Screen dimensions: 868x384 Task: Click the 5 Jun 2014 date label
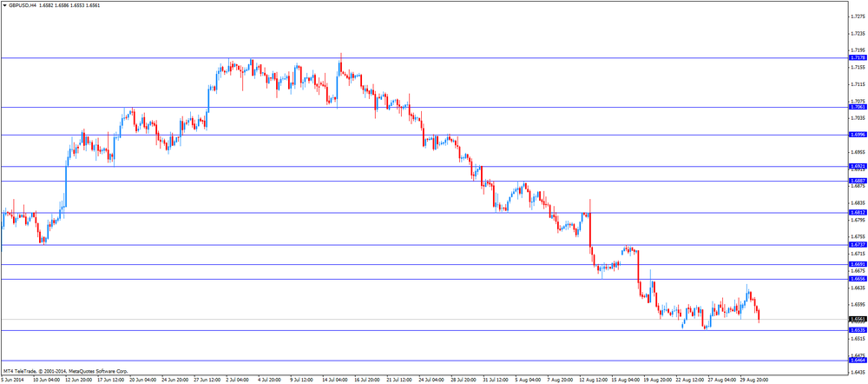click(13, 381)
